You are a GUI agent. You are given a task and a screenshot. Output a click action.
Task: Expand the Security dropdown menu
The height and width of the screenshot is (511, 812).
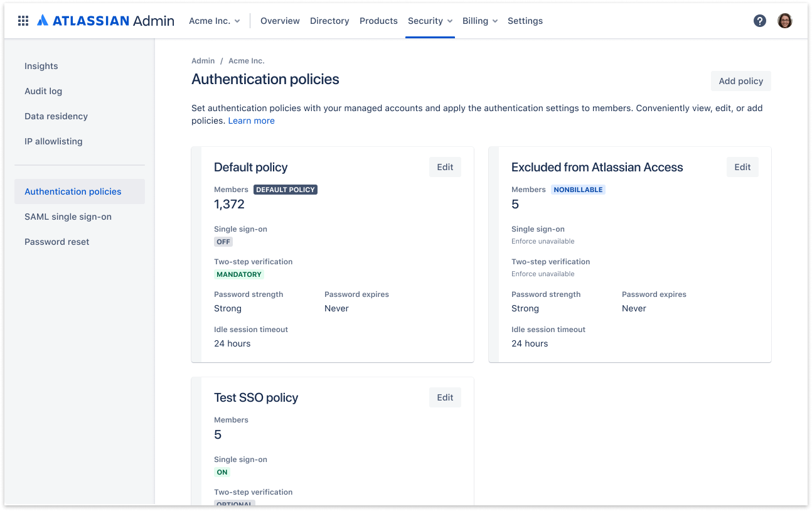point(430,21)
